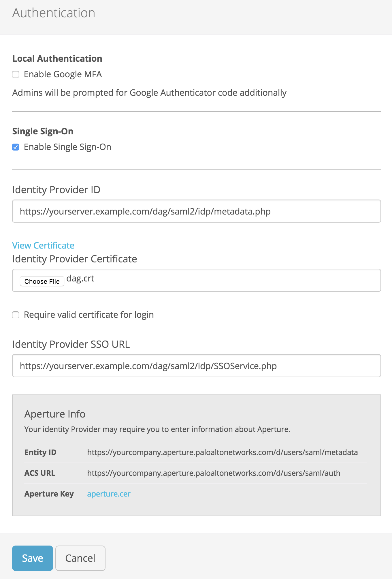Screen dimensions: 392x579
Task: Open the View Certificate link
Action: tap(43, 245)
